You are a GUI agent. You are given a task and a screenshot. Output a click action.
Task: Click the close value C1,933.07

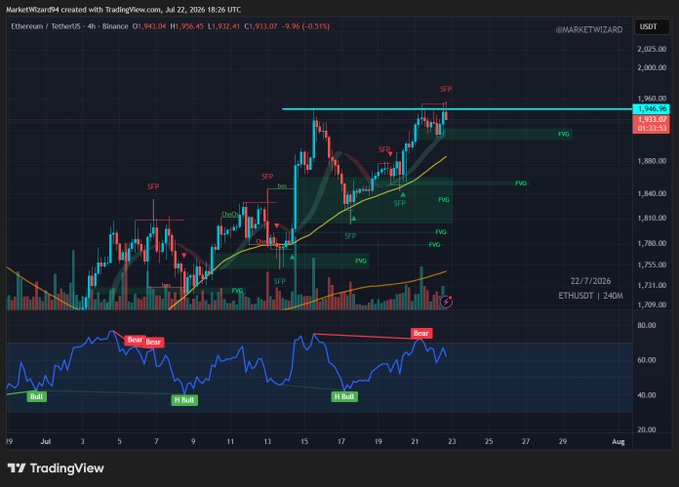[261, 26]
